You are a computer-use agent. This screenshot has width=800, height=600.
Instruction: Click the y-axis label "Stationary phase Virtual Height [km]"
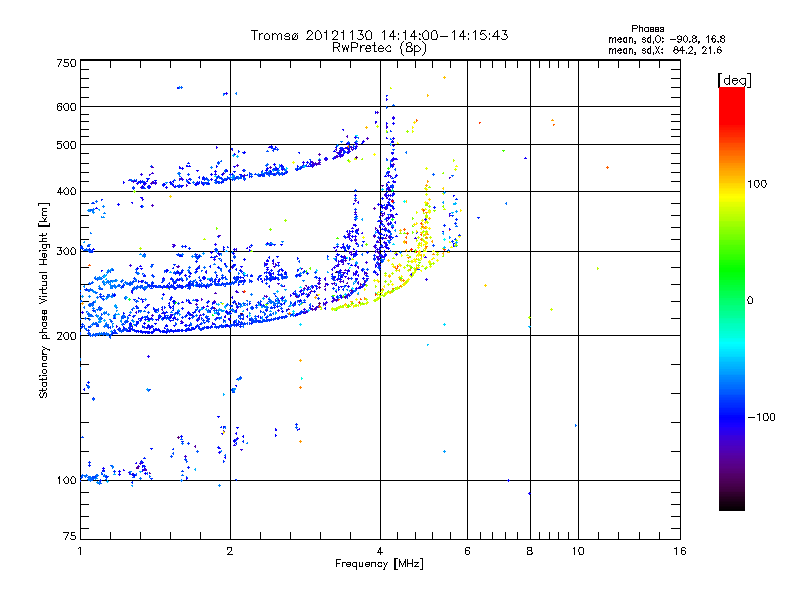coord(44,301)
